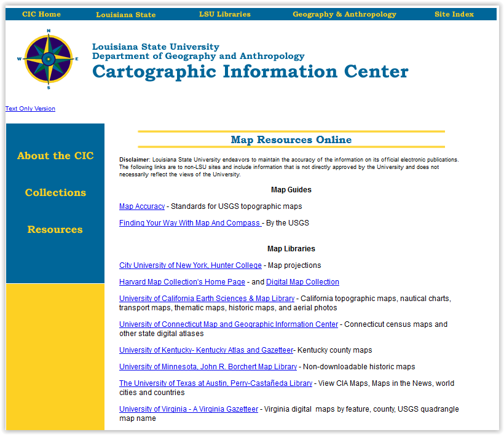
Task: Open University of California Earth Sciences & Map Library
Action: (x=207, y=299)
